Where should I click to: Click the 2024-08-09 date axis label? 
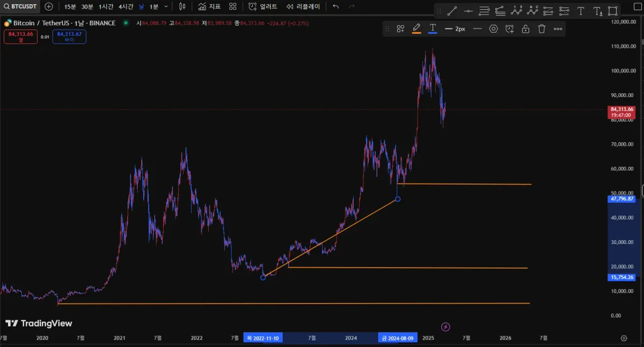397,338
